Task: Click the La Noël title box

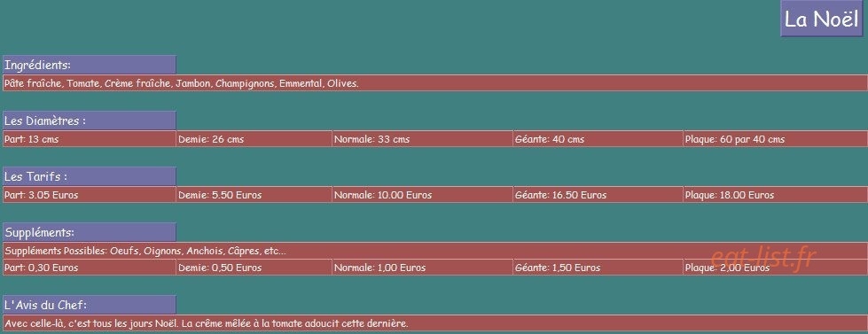Action: [822, 19]
